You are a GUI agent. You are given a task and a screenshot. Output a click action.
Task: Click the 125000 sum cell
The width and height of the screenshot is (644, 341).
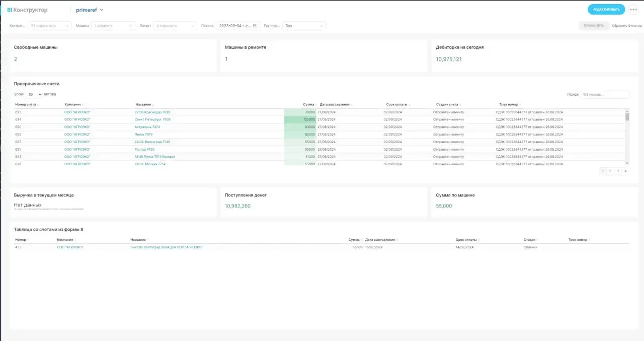click(300, 119)
